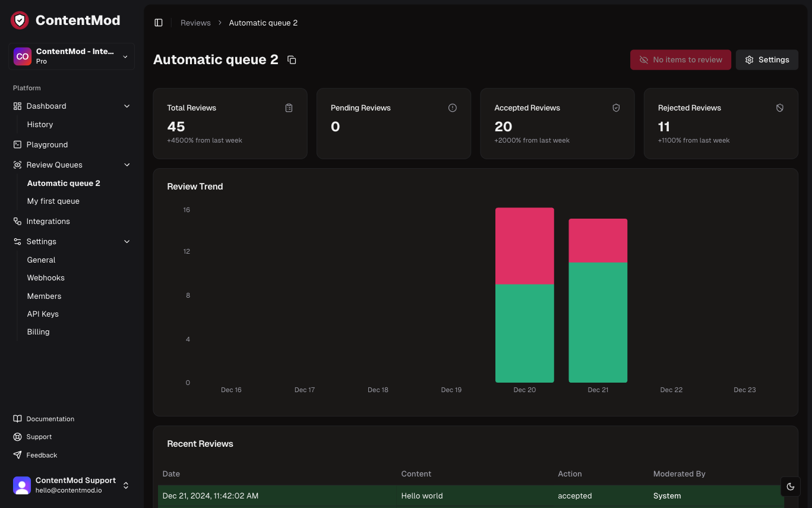The image size is (812, 508).
Task: Click the Action column header
Action: (570, 474)
